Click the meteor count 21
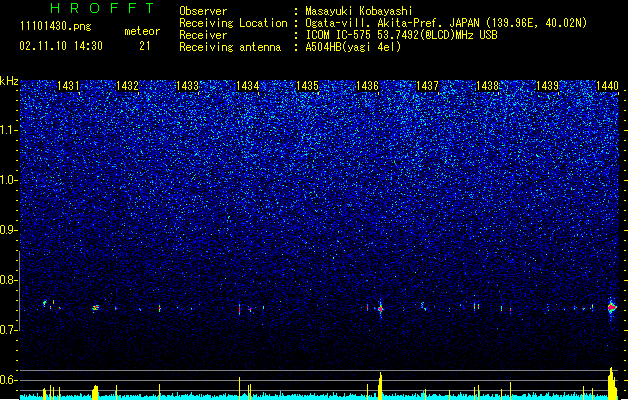Image resolution: width=629 pixels, height=400 pixels. [x=145, y=46]
